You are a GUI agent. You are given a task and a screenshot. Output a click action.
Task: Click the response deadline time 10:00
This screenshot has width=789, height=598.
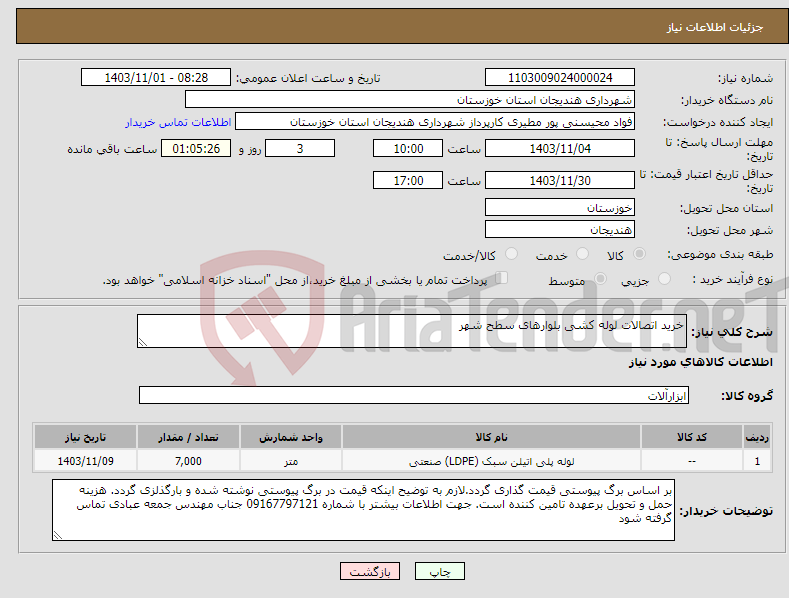point(408,148)
